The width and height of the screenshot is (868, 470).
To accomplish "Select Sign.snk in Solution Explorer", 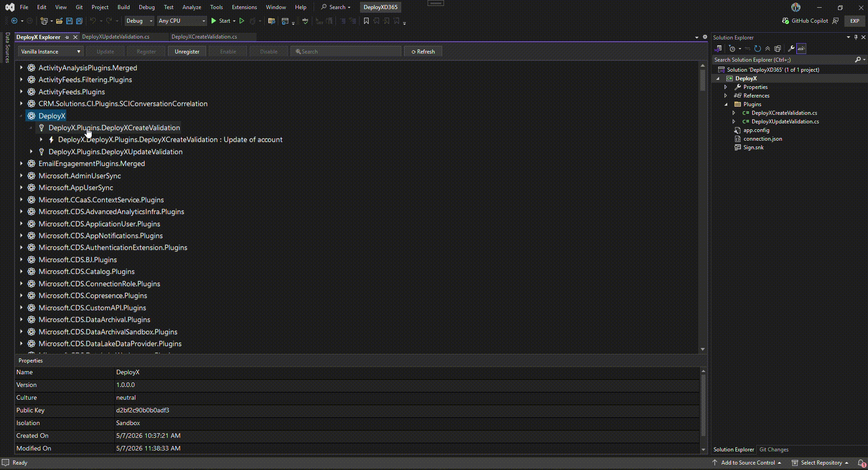I will coord(753,147).
